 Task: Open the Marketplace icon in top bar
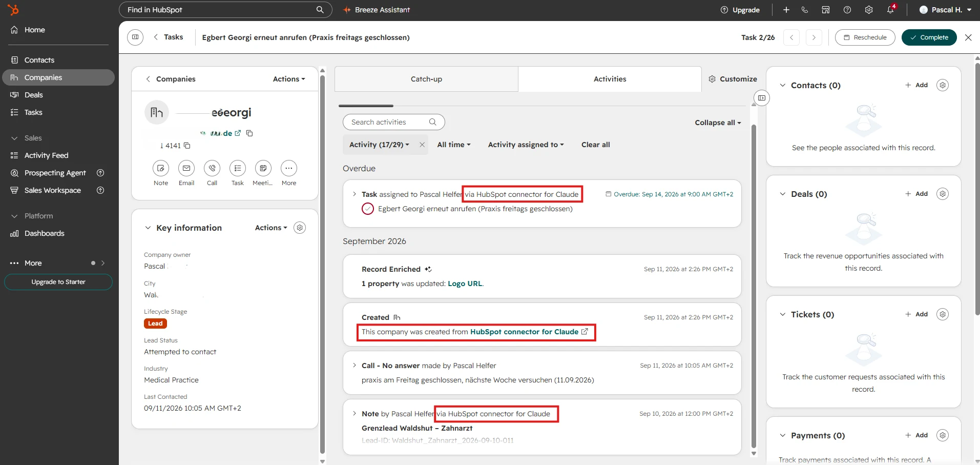pos(826,10)
